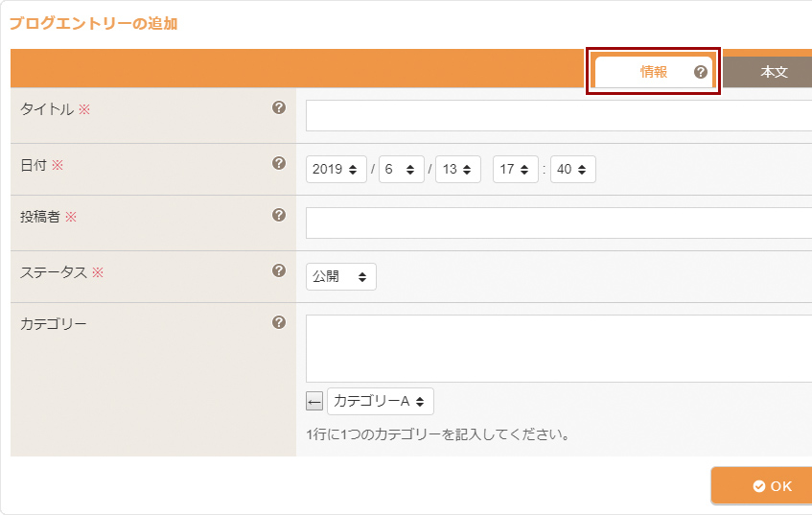Screen dimensions: 812x515
Task: Click the タイトル label
Action: tap(47, 108)
